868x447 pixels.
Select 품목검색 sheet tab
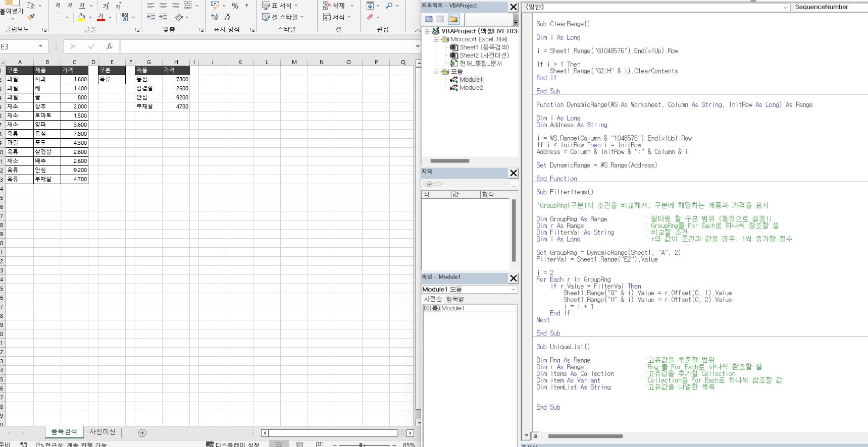[x=64, y=432]
